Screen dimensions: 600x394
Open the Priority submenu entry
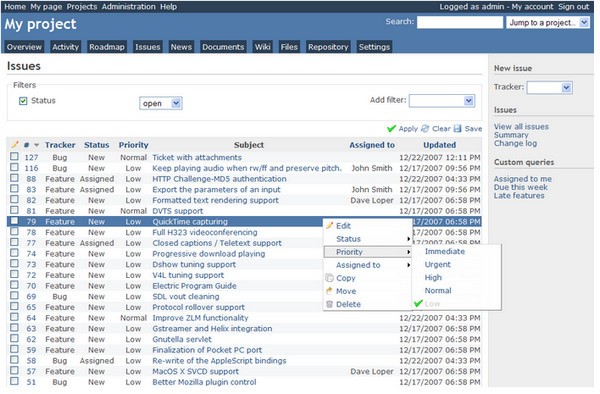coord(368,252)
